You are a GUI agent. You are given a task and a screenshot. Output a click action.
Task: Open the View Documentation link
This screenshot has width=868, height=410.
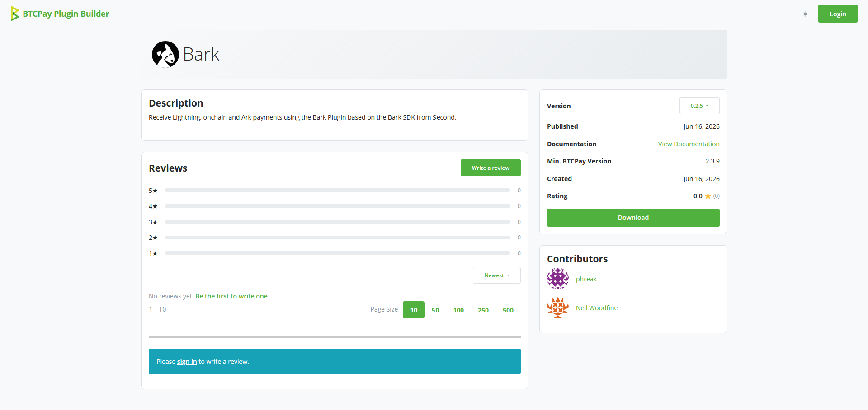[x=689, y=144]
